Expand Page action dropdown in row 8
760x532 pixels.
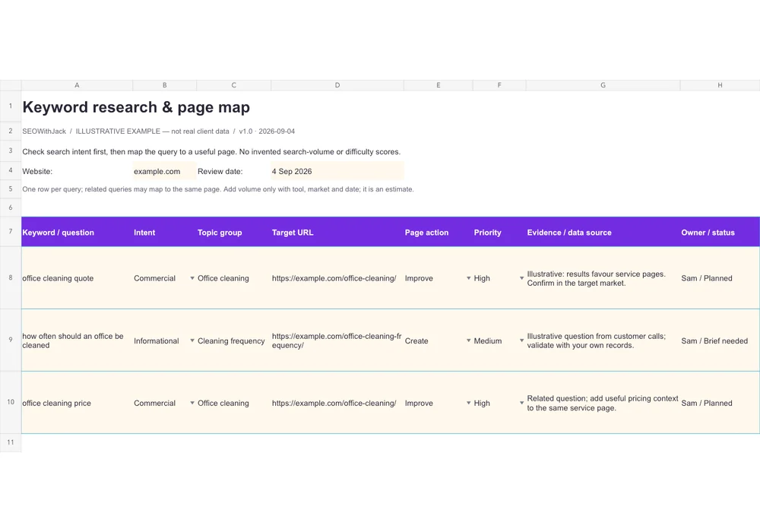pos(469,278)
